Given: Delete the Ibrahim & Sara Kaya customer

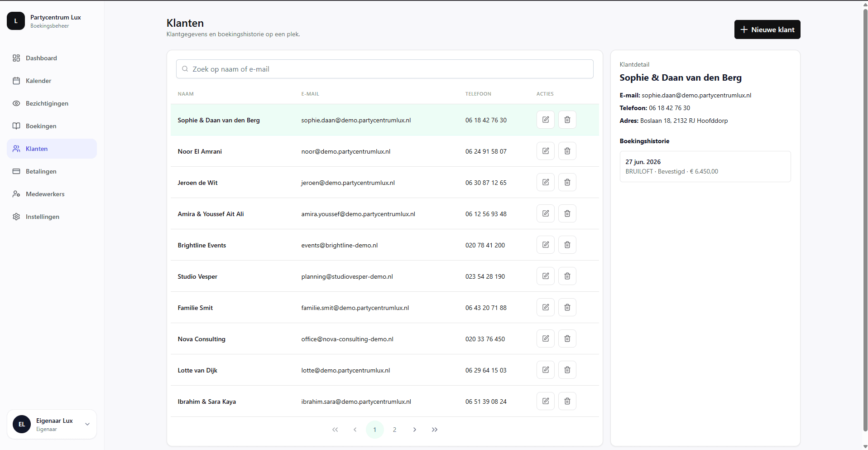Looking at the screenshot, I should pyautogui.click(x=567, y=401).
